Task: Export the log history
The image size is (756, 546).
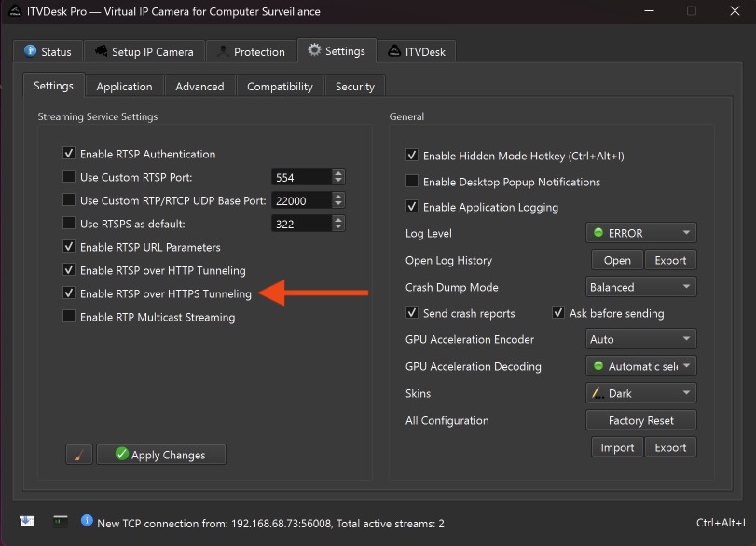Action: pos(670,260)
